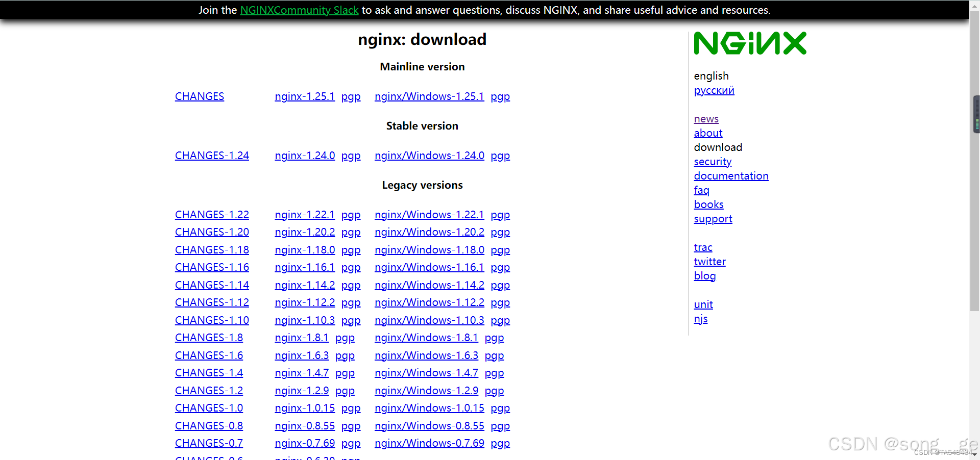This screenshot has height=460, width=980.
Task: Open the about page
Action: [x=708, y=133]
